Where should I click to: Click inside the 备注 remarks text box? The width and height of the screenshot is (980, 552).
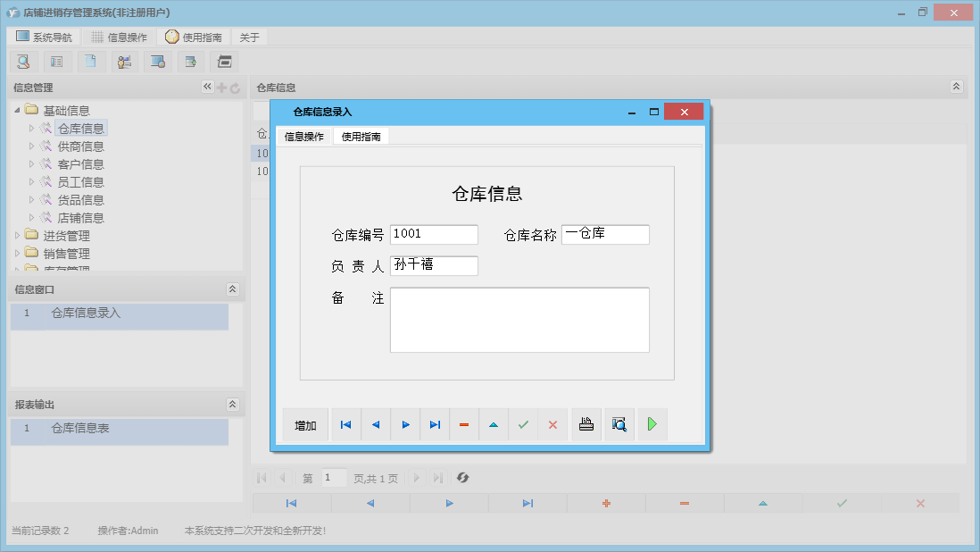(x=519, y=322)
